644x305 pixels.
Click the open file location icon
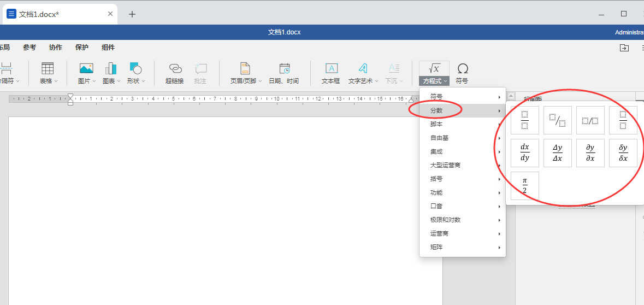click(624, 48)
